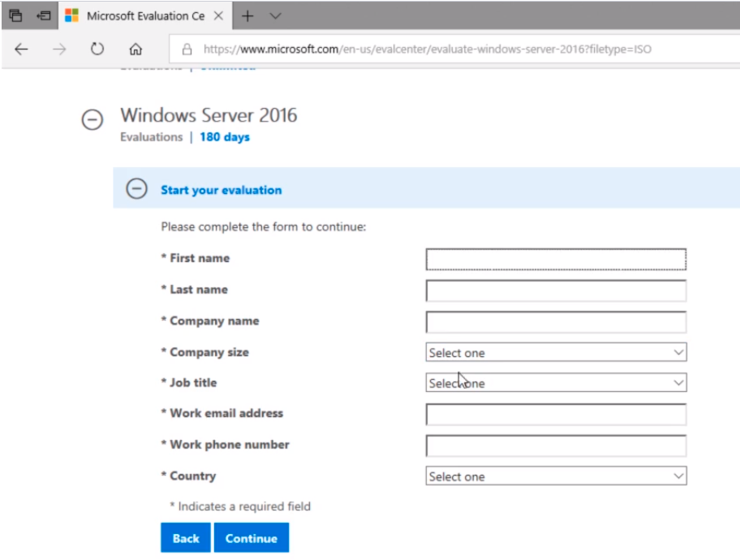Click the Start your evaluation heading
The height and width of the screenshot is (560, 740).
pyautogui.click(x=221, y=190)
